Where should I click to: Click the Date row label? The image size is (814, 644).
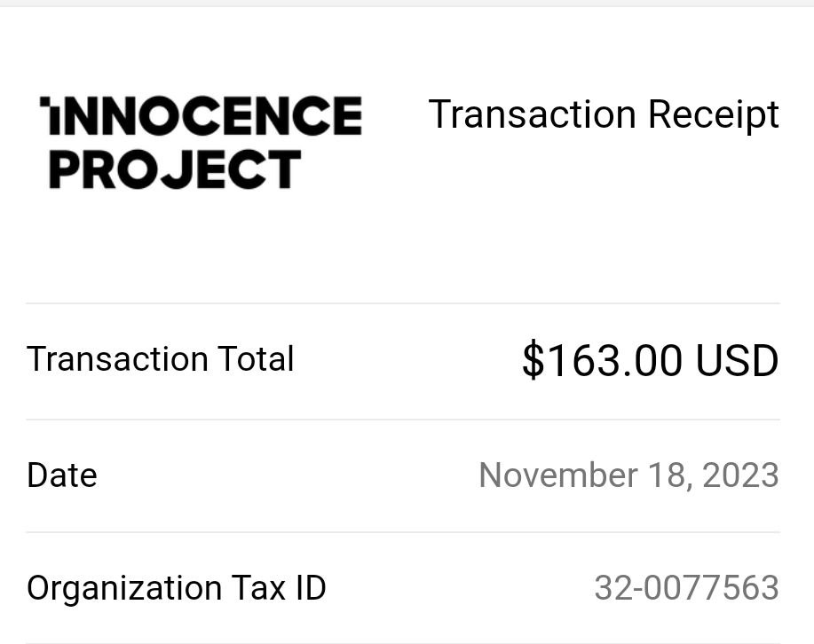coord(62,475)
